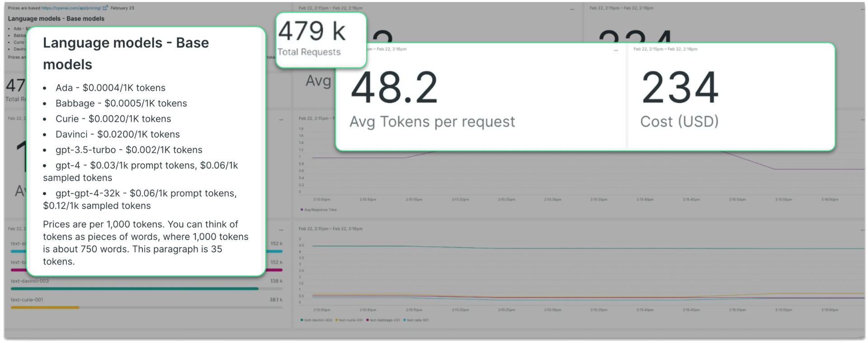Open ellipsis menu on Avg Tokens per request card
Image resolution: width=868 pixels, height=343 pixels.
616,50
